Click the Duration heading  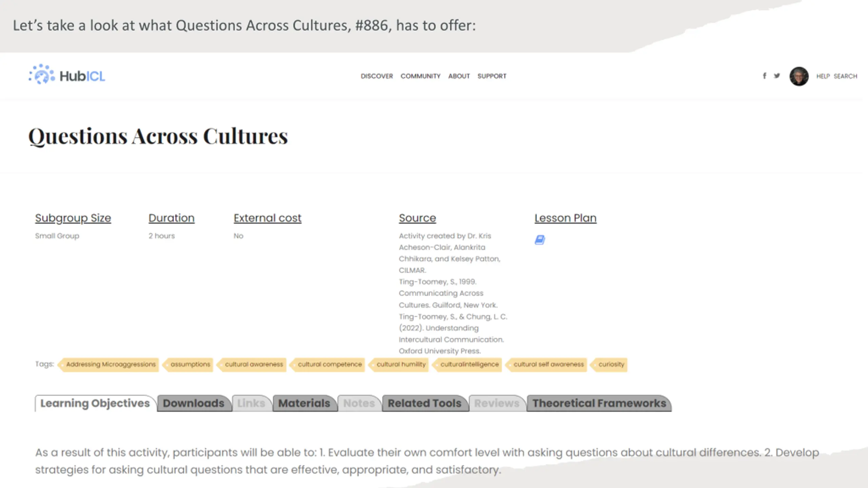click(x=172, y=218)
